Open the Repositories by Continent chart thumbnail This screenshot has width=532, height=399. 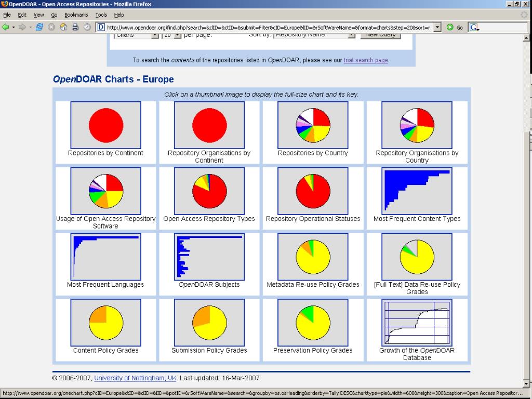[x=105, y=125]
